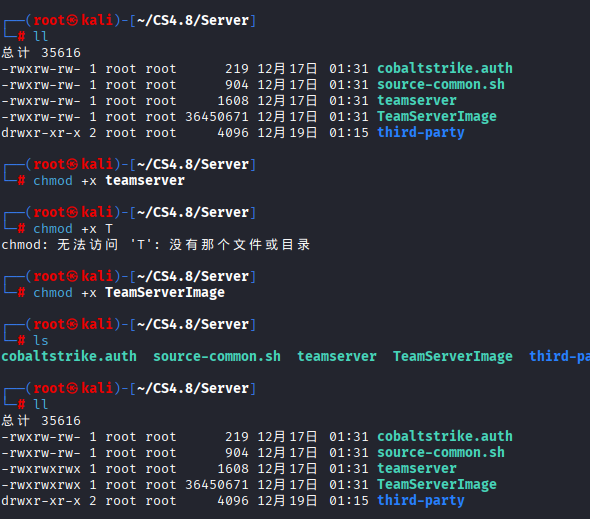Click size 1608 in the first ll listing
Screen dimensions: 590x519
pos(233,101)
